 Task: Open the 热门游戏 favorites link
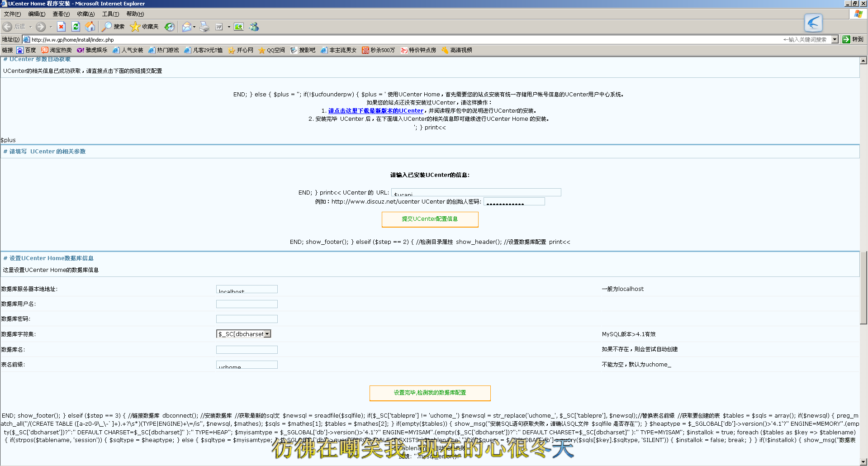coord(164,50)
